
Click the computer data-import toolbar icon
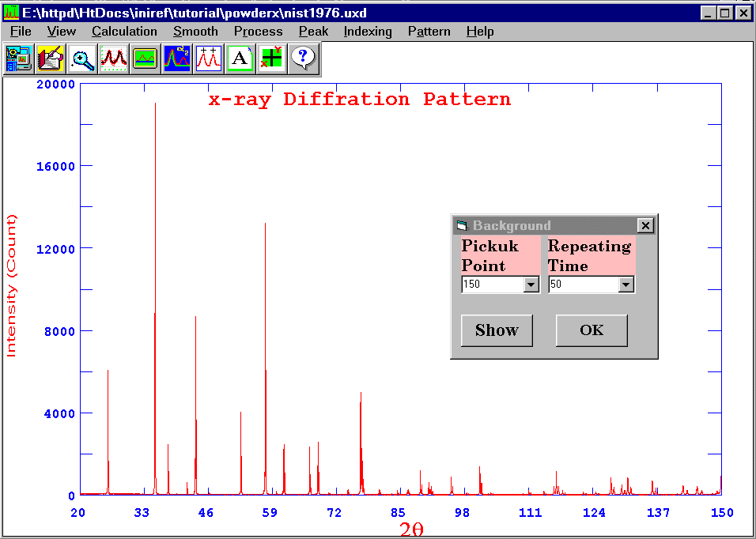[x=19, y=58]
